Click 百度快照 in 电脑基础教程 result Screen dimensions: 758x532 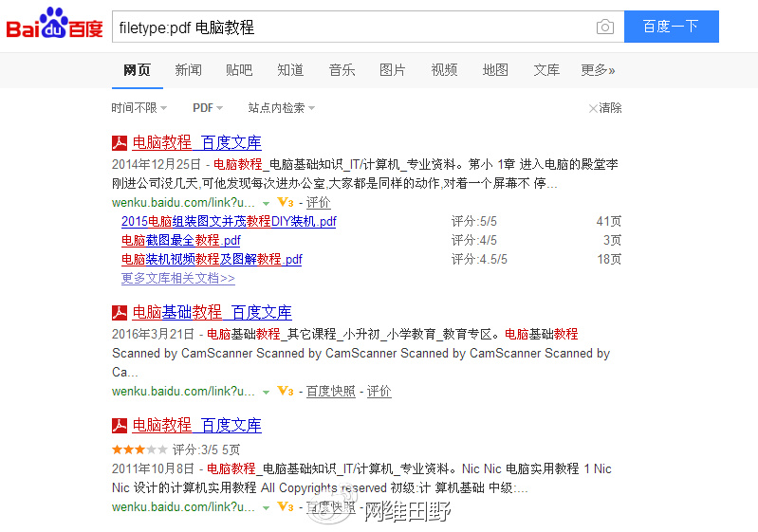click(331, 391)
